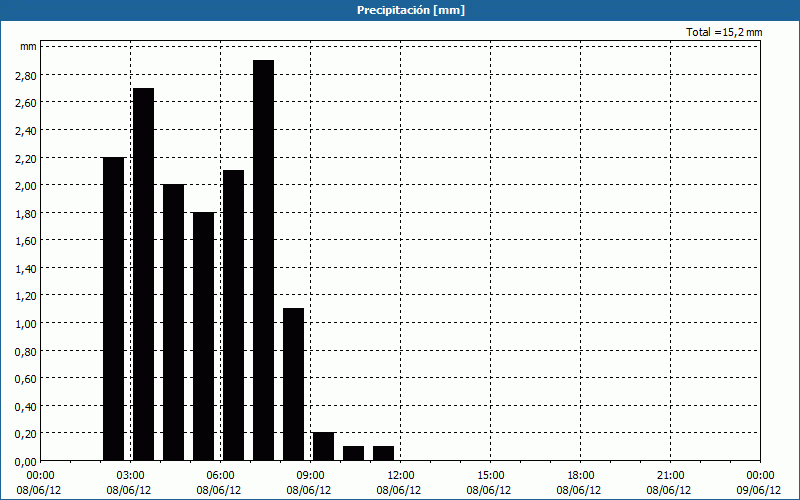Select the 2,00 y-axis value
The height and width of the screenshot is (500, 800).
[x=26, y=186]
